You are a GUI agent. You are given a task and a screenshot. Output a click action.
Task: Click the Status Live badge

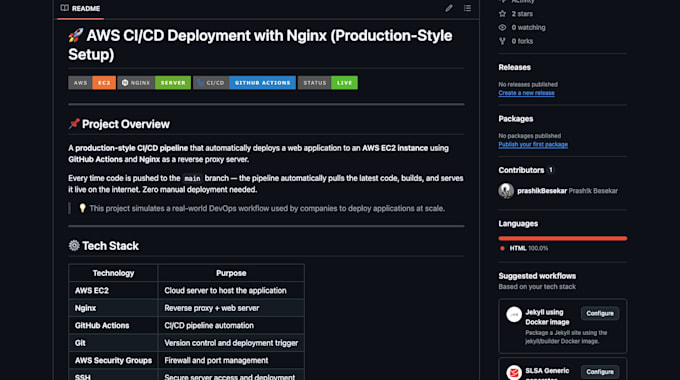tap(328, 82)
